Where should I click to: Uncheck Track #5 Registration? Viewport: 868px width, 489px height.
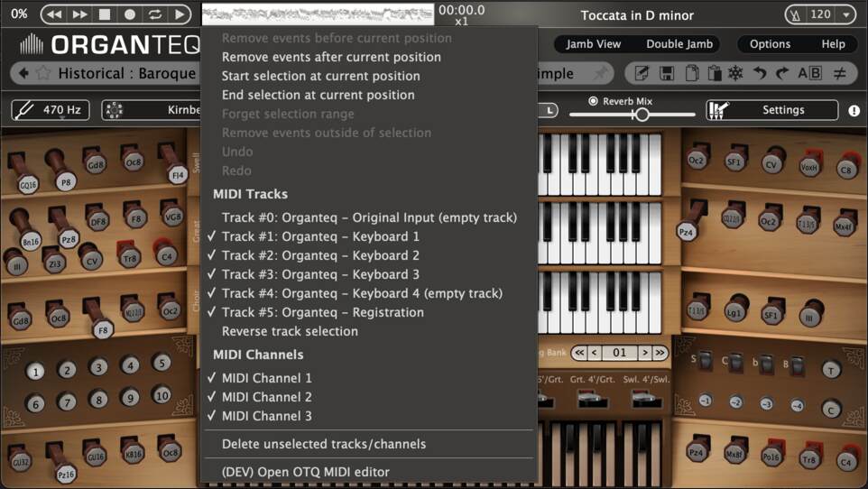pos(369,312)
